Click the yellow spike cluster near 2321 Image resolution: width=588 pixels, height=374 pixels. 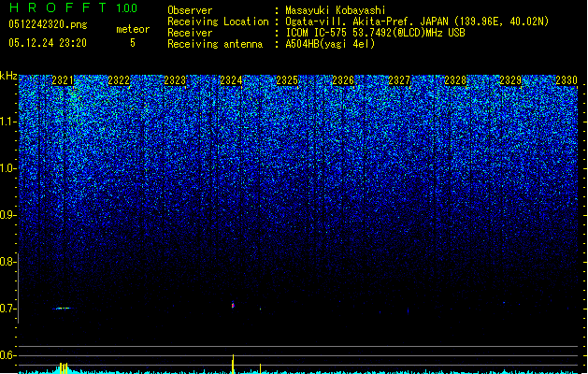coord(64,368)
